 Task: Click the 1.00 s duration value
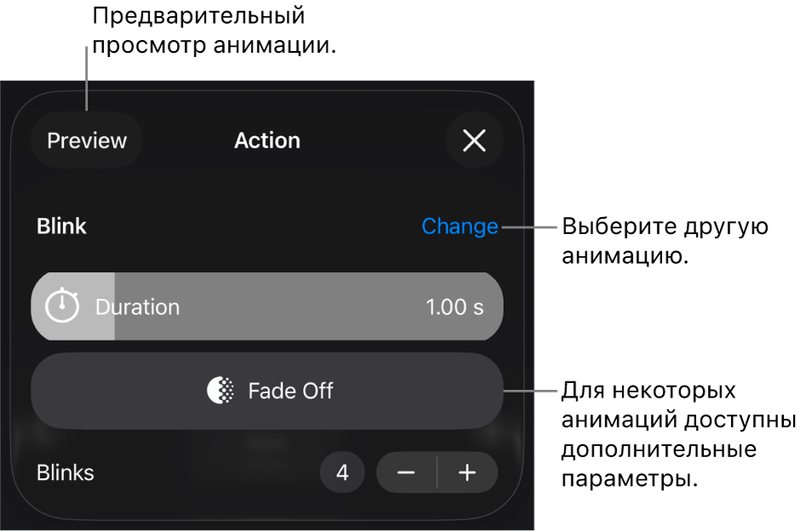click(454, 307)
